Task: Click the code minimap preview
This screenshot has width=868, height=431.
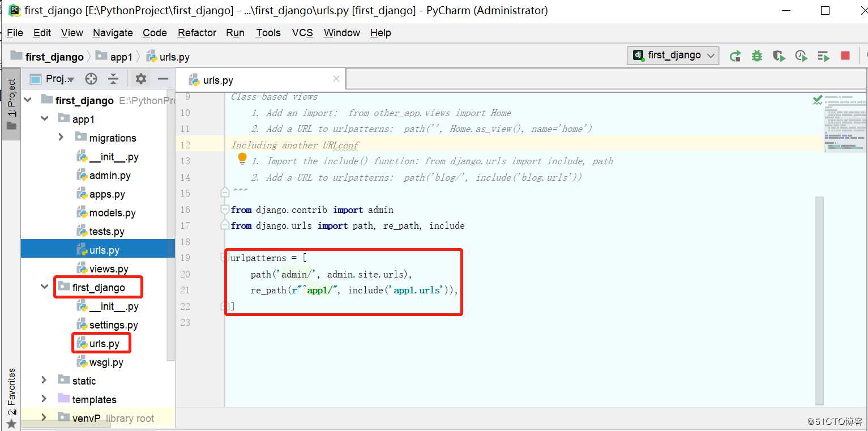Action: 845,123
